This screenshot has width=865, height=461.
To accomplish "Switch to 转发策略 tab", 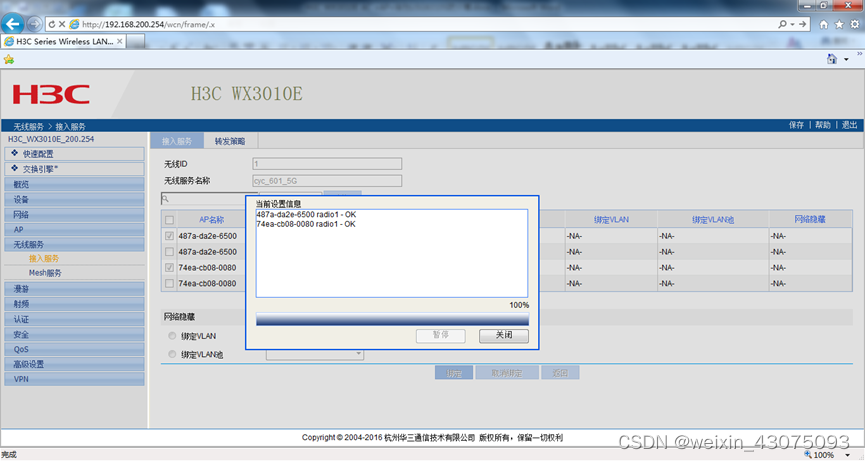I will [x=230, y=141].
